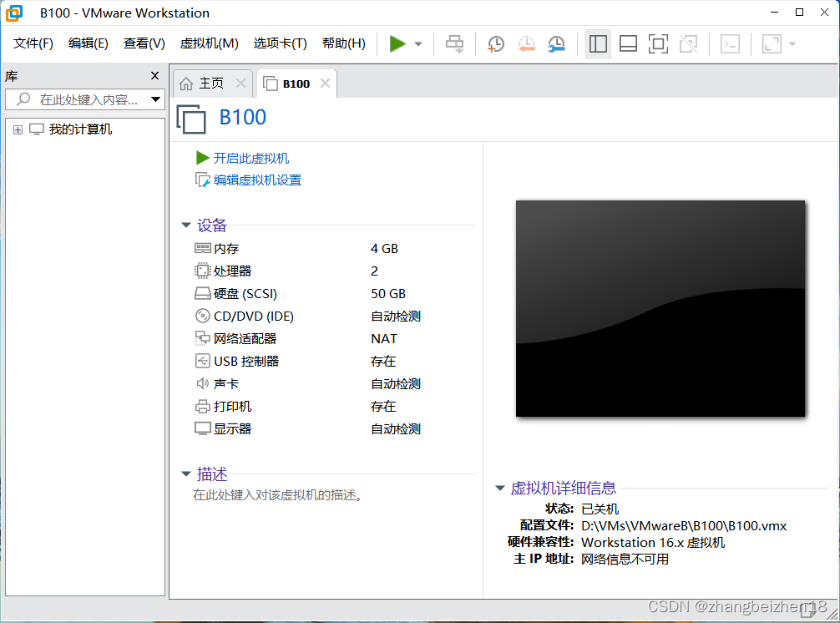Open the stretch display dropdown arrow
Viewport: 840px width, 623px height.
coord(792,44)
